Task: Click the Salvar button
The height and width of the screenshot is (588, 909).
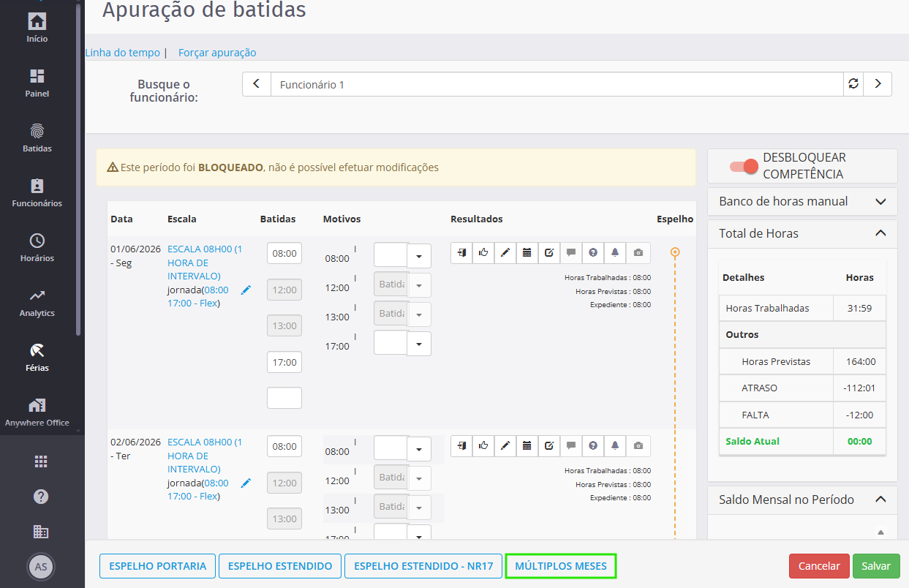Action: click(876, 566)
